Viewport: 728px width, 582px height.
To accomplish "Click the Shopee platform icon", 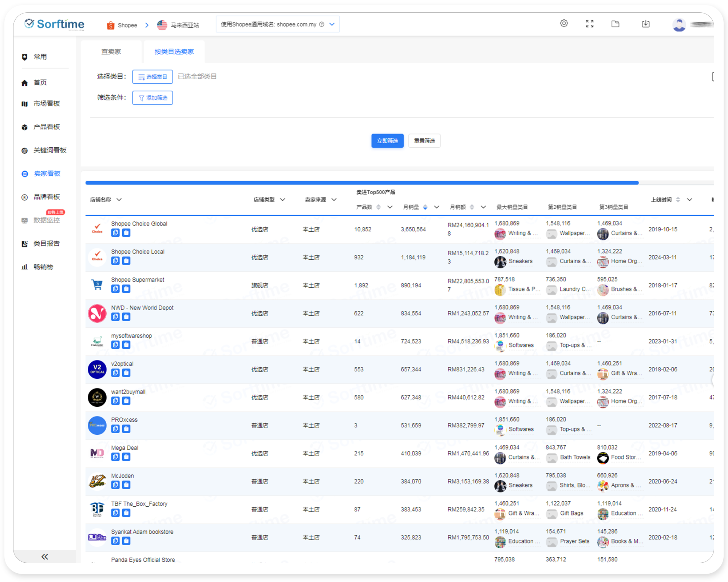I will pos(111,25).
